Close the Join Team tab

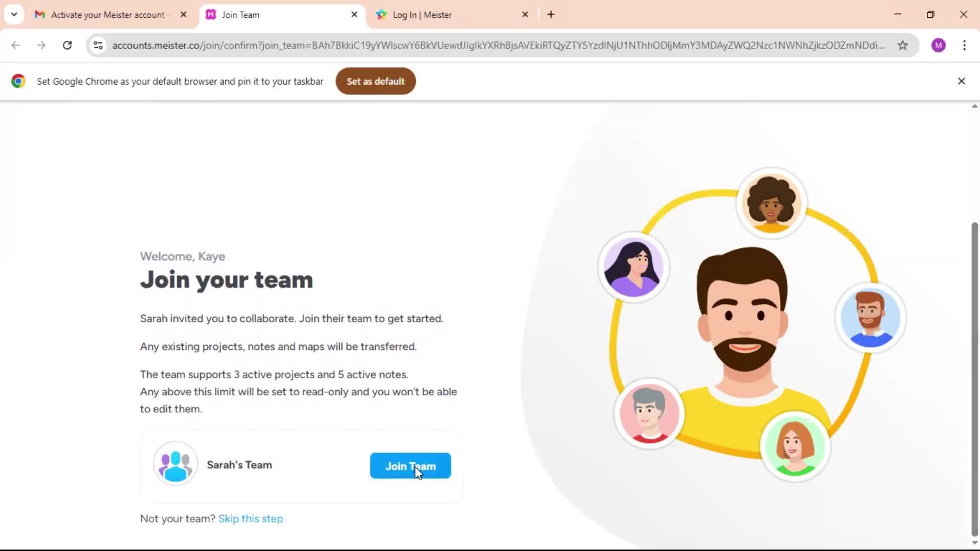pos(354,15)
